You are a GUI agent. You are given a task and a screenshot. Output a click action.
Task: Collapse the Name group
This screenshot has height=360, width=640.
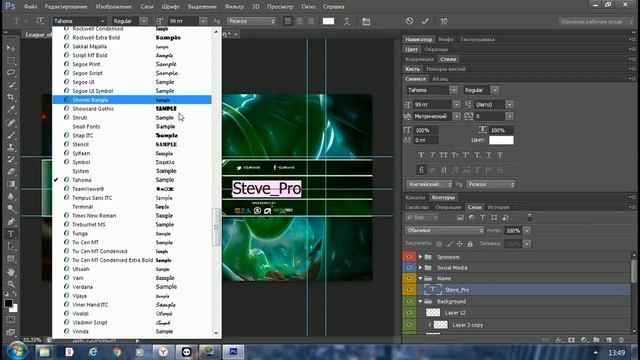[420, 278]
